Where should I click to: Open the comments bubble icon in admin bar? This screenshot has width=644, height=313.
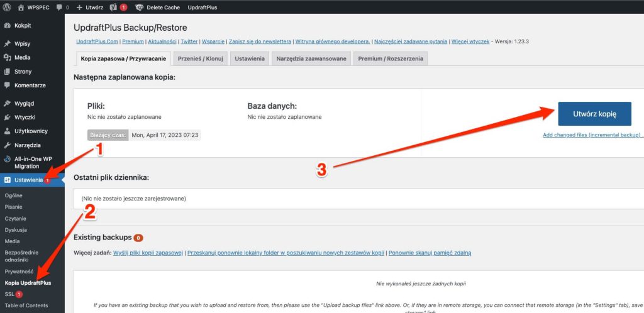59,8
